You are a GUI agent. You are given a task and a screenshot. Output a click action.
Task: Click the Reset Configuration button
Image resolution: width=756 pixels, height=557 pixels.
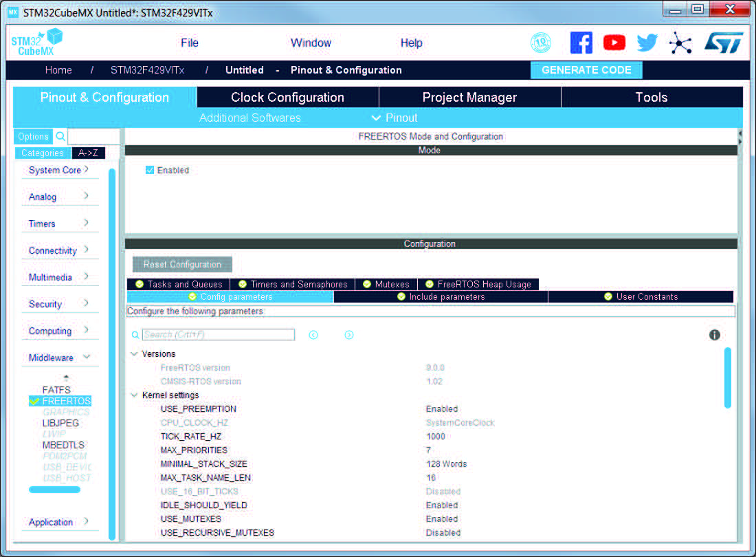[182, 265]
